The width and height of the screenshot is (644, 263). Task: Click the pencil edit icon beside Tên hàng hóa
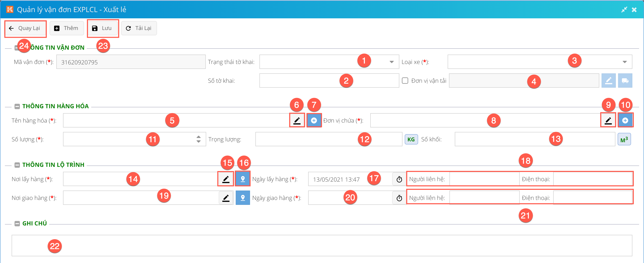297,121
